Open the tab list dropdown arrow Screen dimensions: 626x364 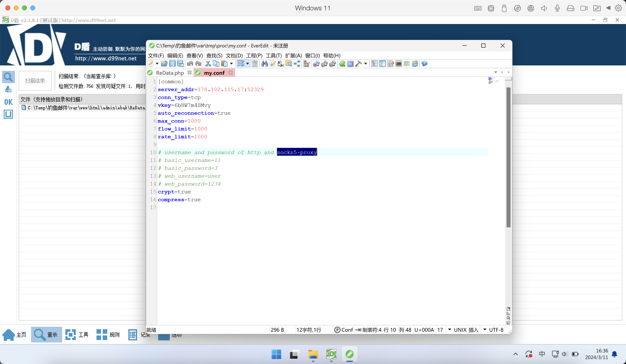coord(496,72)
